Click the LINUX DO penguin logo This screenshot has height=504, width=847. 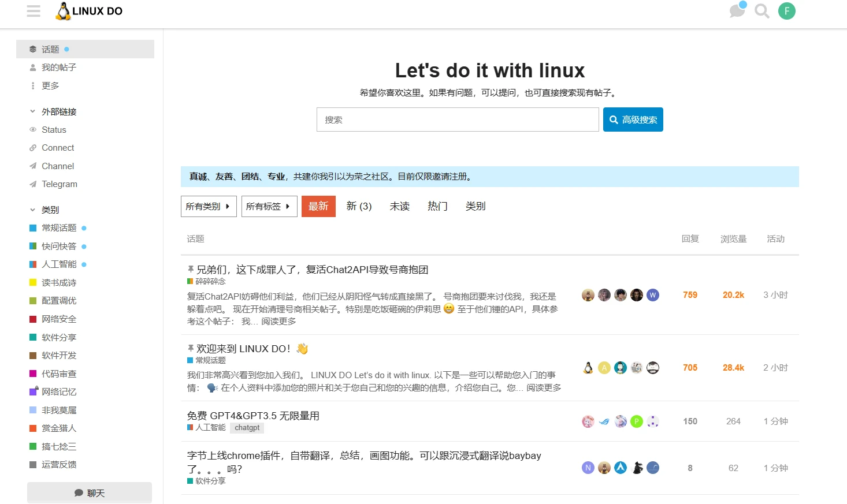[88, 11]
